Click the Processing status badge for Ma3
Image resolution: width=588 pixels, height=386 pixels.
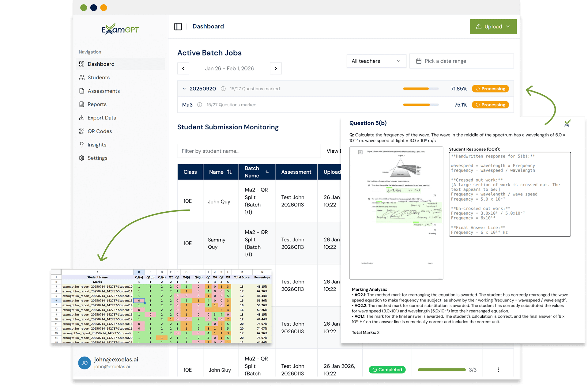(x=490, y=105)
